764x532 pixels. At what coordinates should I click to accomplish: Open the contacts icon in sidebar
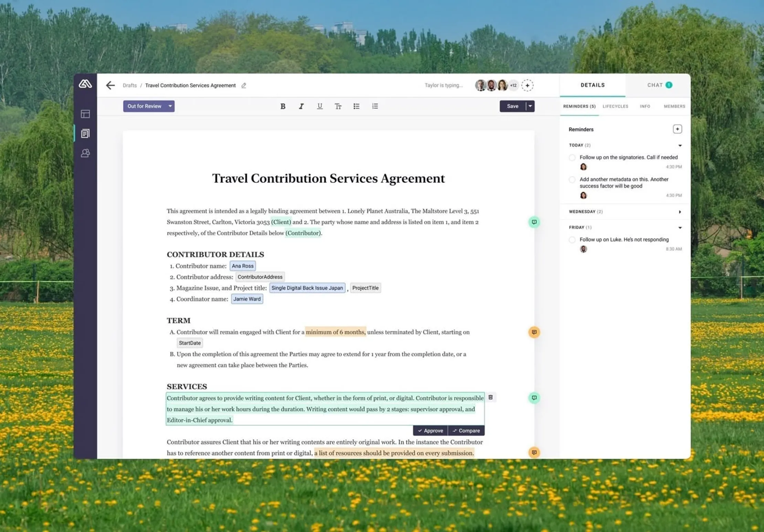85,153
